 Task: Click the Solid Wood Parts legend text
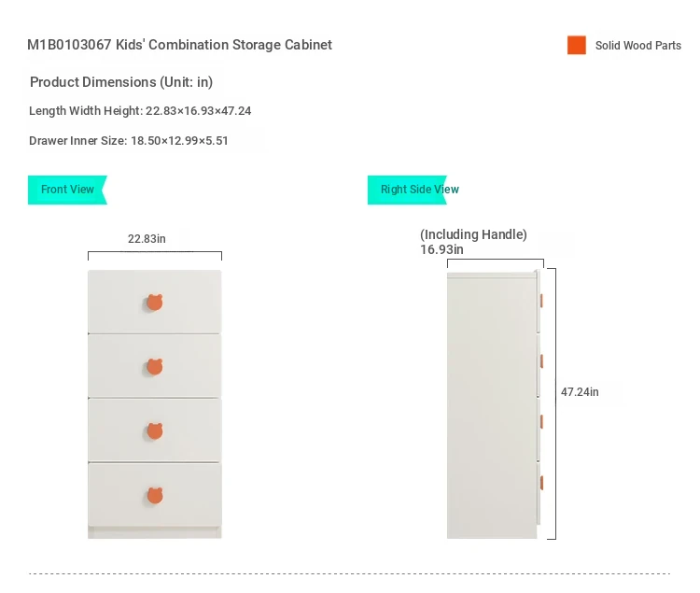(638, 46)
